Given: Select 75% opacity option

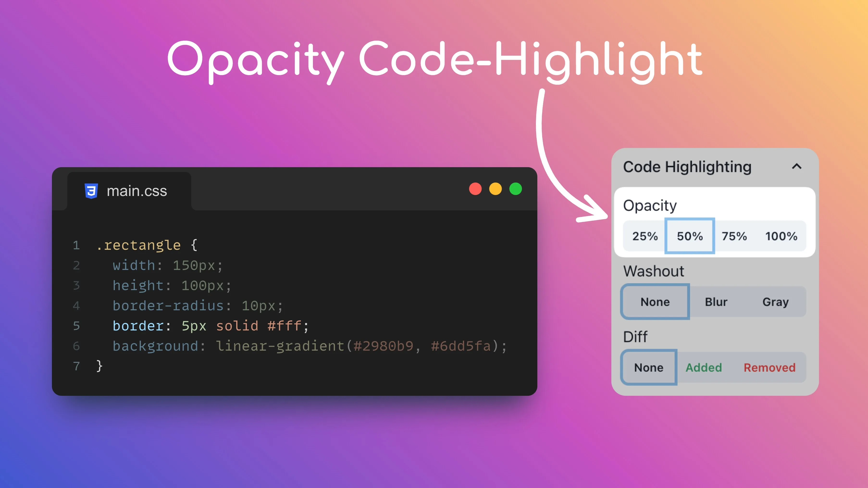Looking at the screenshot, I should [x=734, y=236].
